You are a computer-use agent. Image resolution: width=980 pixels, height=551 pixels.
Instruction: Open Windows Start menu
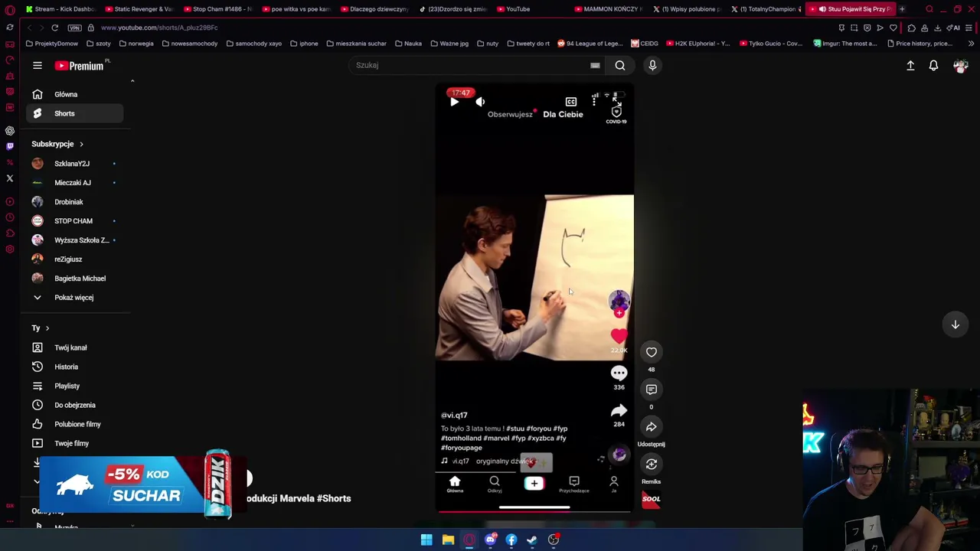tap(426, 540)
